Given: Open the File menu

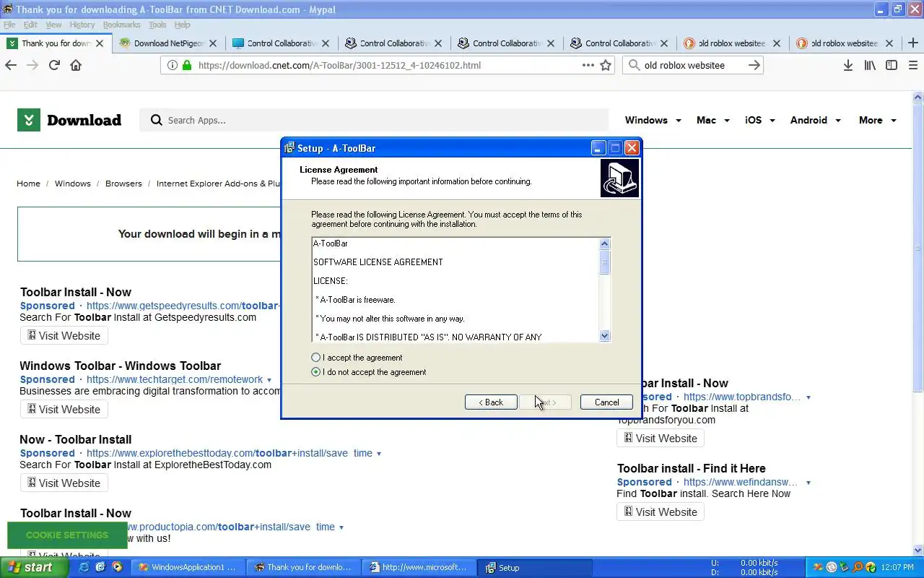Looking at the screenshot, I should 9,25.
